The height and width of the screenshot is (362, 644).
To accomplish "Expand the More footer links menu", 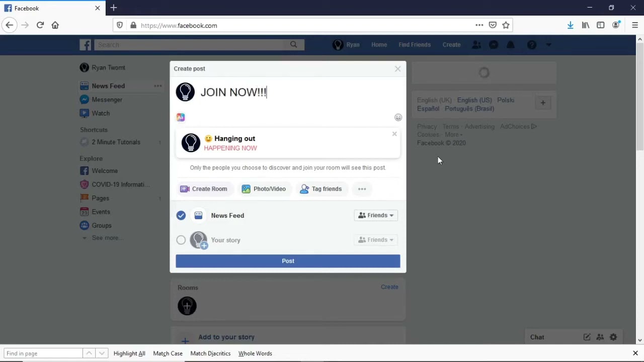I will point(453,135).
